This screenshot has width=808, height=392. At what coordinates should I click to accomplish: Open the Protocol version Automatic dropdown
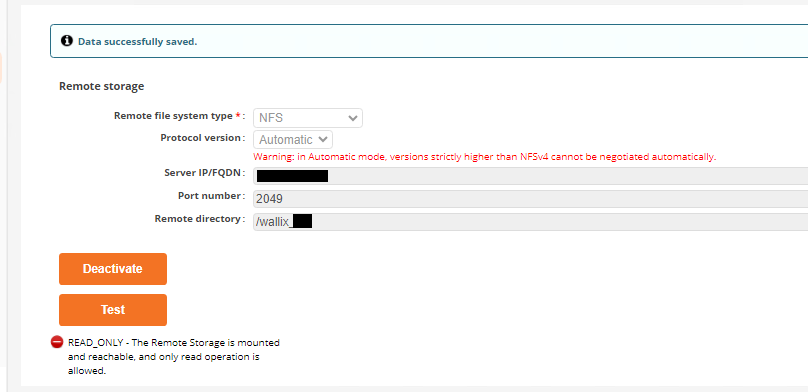click(293, 140)
